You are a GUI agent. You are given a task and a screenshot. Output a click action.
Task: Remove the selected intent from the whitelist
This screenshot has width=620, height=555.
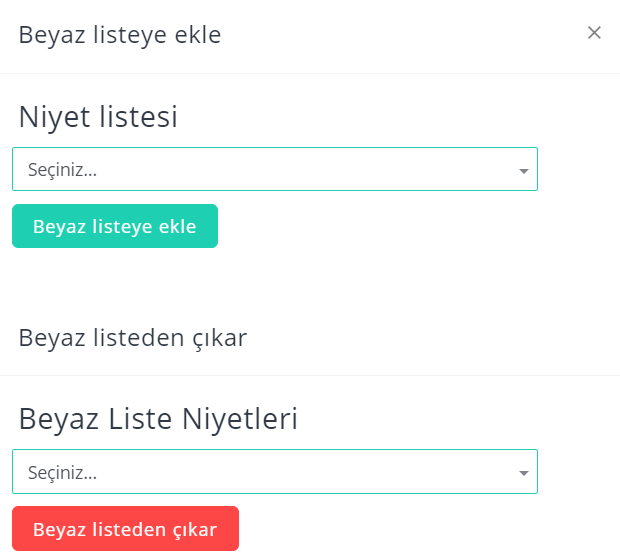point(125,529)
